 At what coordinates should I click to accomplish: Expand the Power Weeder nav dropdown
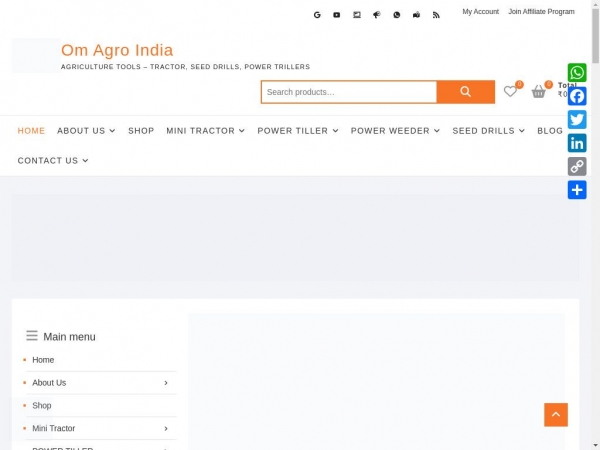pyautogui.click(x=437, y=131)
